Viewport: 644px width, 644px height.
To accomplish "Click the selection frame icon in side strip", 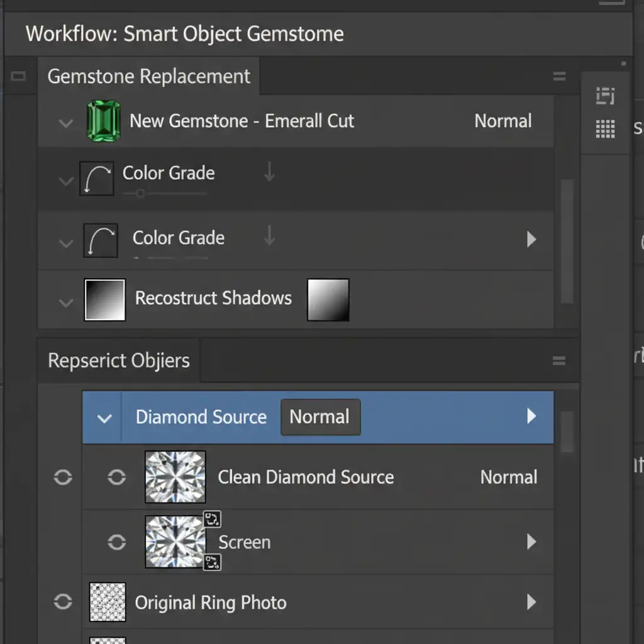I will point(605,96).
